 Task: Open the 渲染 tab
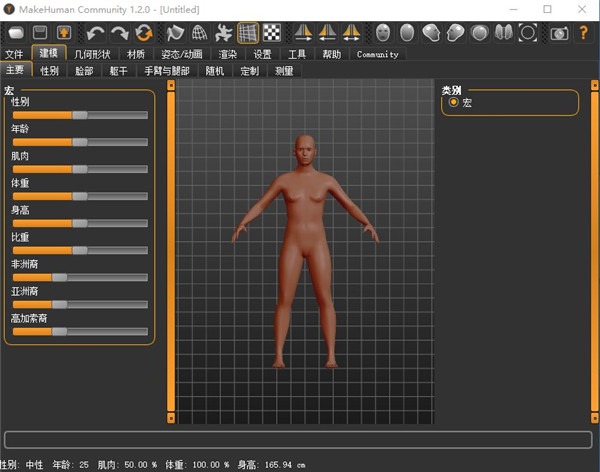228,54
